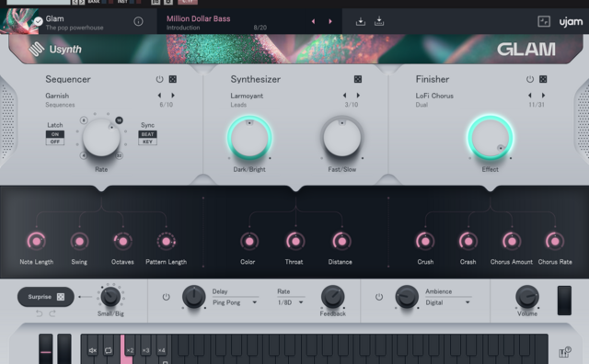589x364 pixels.
Task: Go to previous preset arrow near Million Dollar Bass
Action: coord(313,21)
